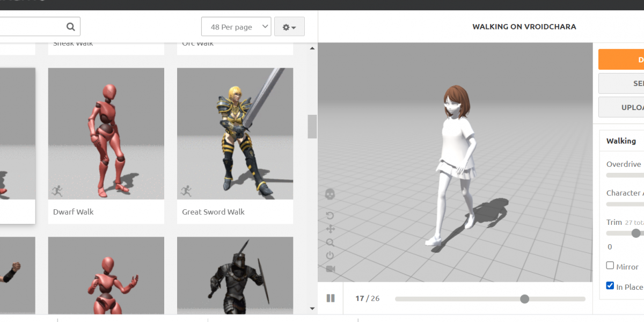Select the Dwarf Walk animation thumbnail

point(106,134)
